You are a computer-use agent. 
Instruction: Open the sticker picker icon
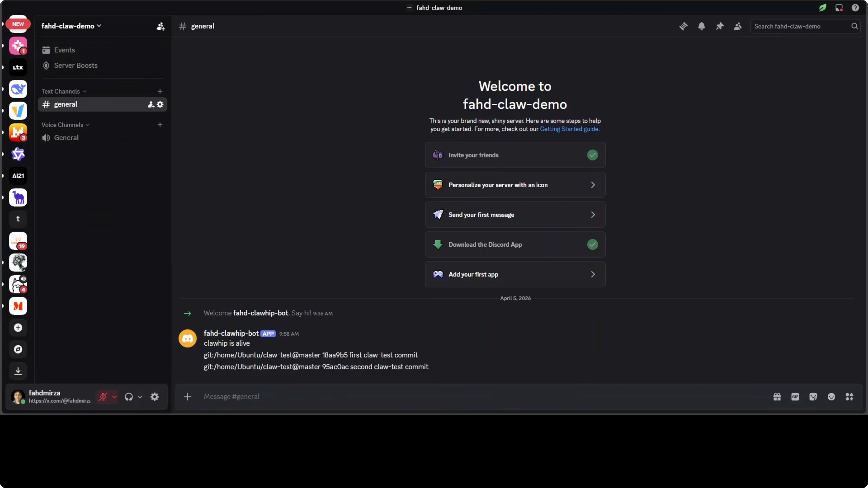[813, 397]
